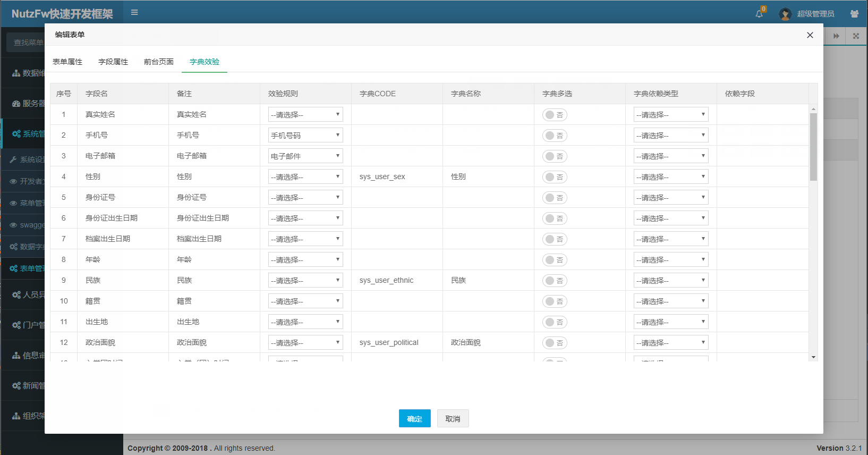Toggle 字典多选 switch for 籍贯 row
868x455 pixels.
tap(555, 301)
